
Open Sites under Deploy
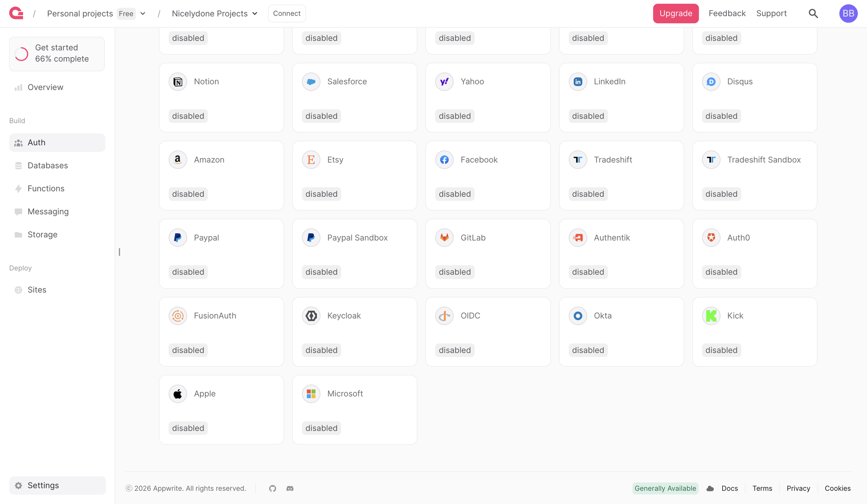click(57, 290)
